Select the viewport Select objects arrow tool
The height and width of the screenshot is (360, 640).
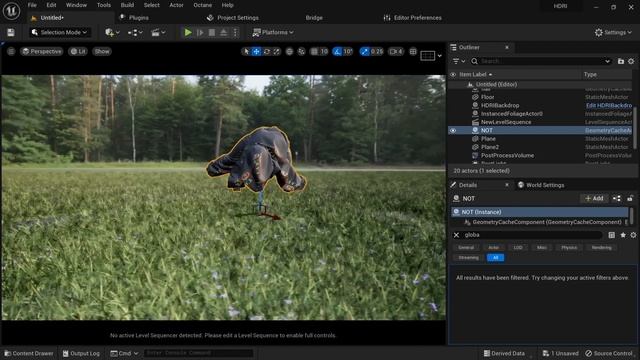(x=246, y=51)
